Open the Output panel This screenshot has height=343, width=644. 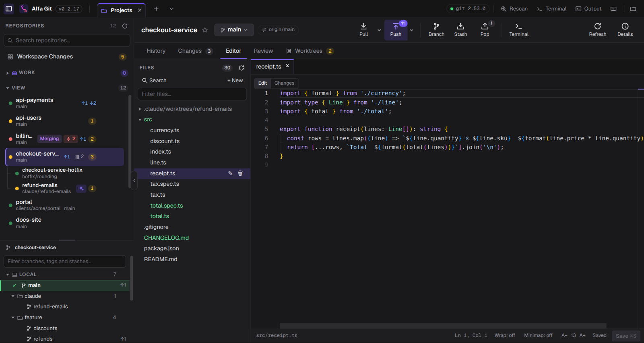588,9
